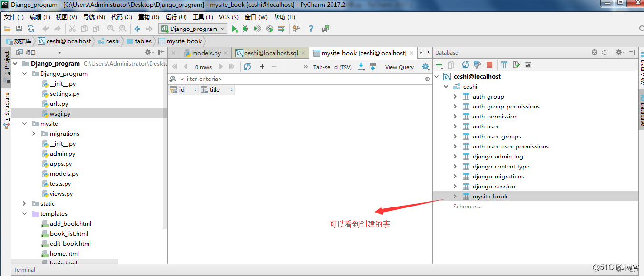Click the Find magnifier toolbar icon

pos(111,29)
